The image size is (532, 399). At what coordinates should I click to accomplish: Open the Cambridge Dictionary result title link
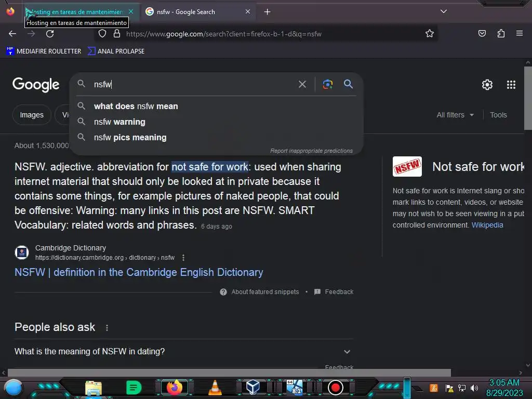pos(139,272)
